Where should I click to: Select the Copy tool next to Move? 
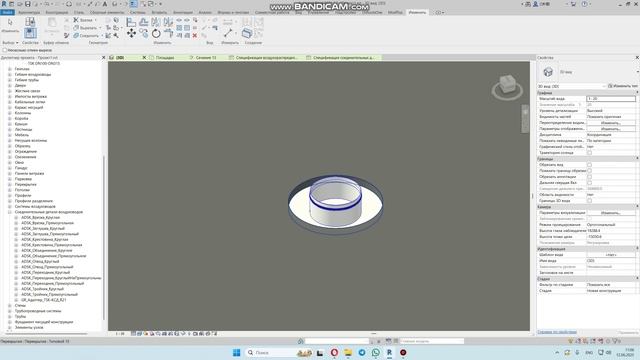[144, 33]
